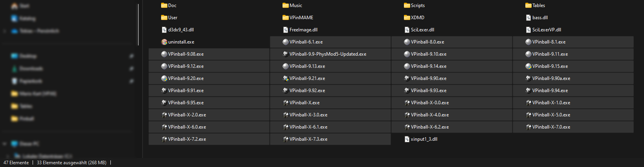The width and height of the screenshot is (644, 167).
Task: Click the SciLexerVP.dll file name
Action: tap(547, 30)
